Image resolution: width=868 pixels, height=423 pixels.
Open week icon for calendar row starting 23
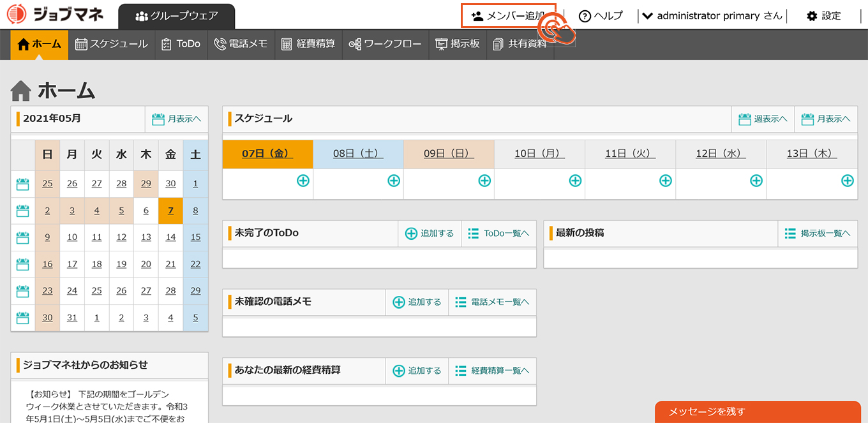click(x=23, y=291)
